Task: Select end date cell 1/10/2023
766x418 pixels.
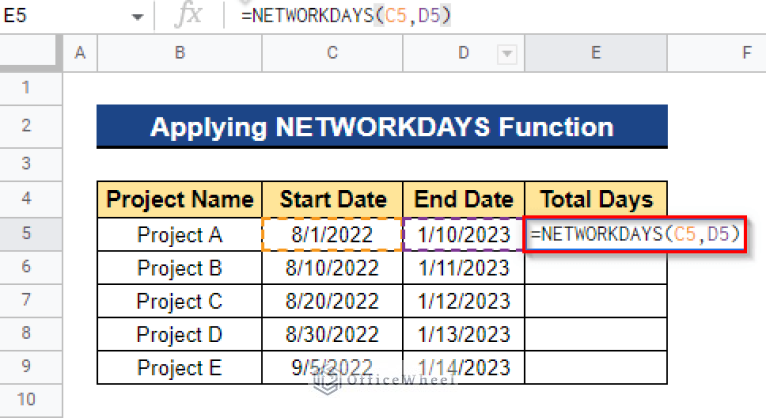Action: [464, 234]
